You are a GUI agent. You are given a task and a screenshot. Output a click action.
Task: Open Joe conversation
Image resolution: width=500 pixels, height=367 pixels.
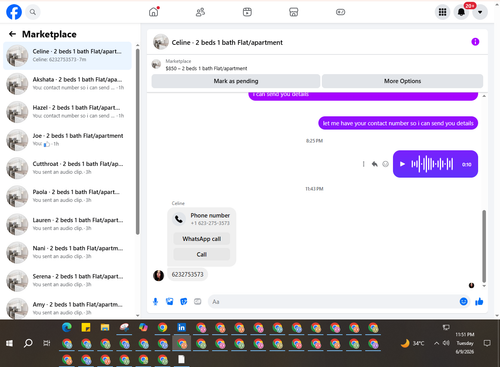[x=67, y=140]
